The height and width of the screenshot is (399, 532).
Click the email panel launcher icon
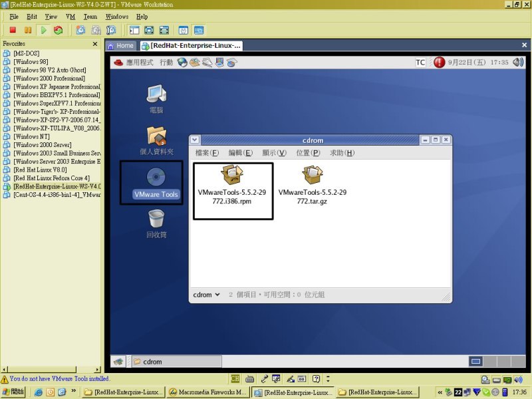pyautogui.click(x=194, y=63)
